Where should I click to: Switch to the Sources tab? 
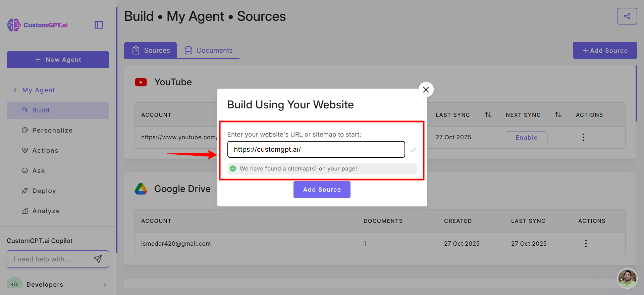pyautogui.click(x=150, y=50)
